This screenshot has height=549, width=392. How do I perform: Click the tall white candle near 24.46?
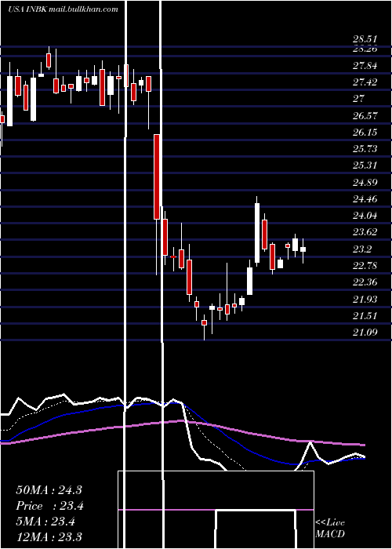[x=257, y=233]
